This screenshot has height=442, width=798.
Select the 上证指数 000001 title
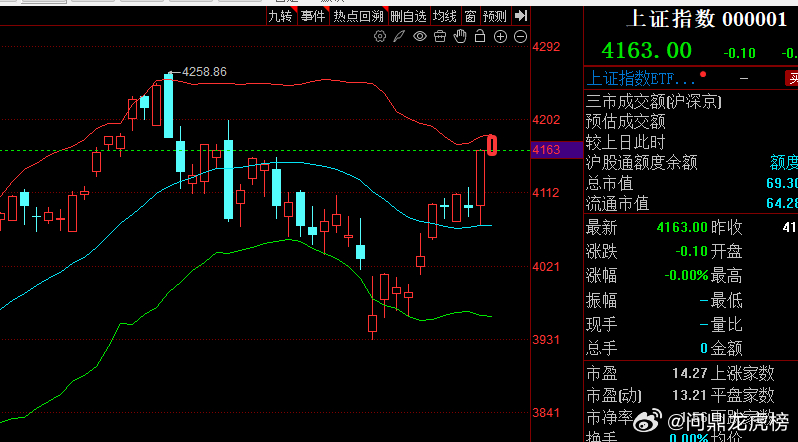706,19
